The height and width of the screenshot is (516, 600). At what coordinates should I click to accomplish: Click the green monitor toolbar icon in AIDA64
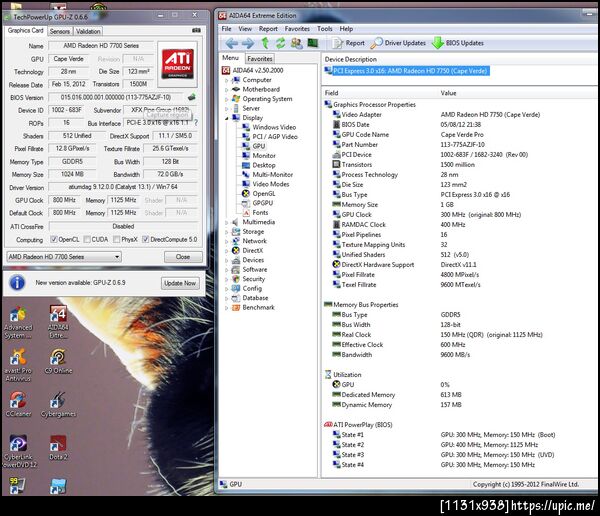click(313, 43)
